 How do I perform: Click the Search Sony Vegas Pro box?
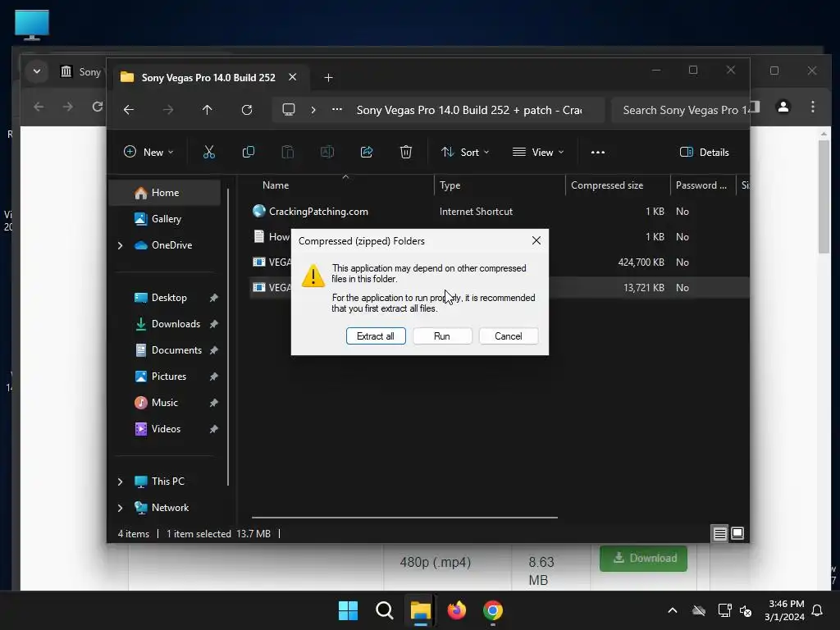coord(681,110)
